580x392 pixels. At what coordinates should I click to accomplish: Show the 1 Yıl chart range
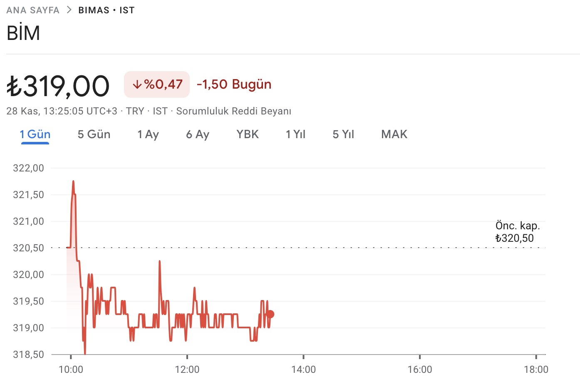(x=295, y=134)
